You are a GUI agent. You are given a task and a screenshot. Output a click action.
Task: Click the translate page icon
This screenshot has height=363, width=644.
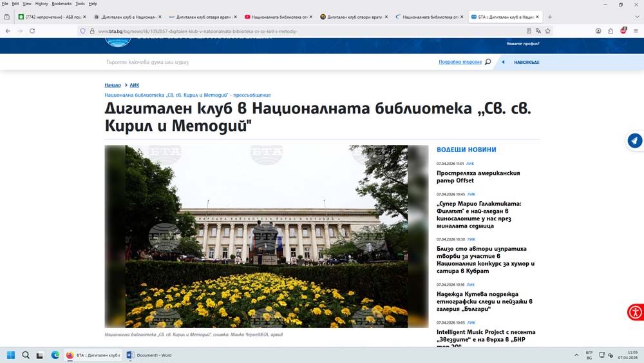pos(538,31)
